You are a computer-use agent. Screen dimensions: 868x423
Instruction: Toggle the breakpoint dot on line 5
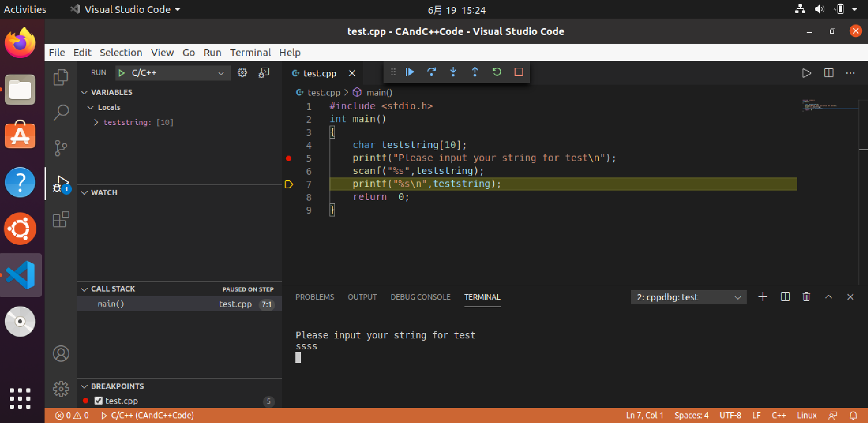[289, 158]
